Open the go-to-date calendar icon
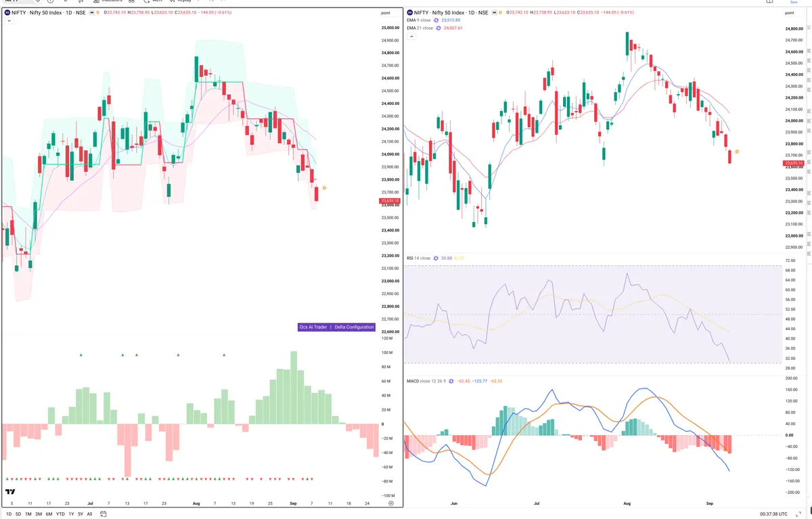Image resolution: width=812 pixels, height=519 pixels. [104, 514]
